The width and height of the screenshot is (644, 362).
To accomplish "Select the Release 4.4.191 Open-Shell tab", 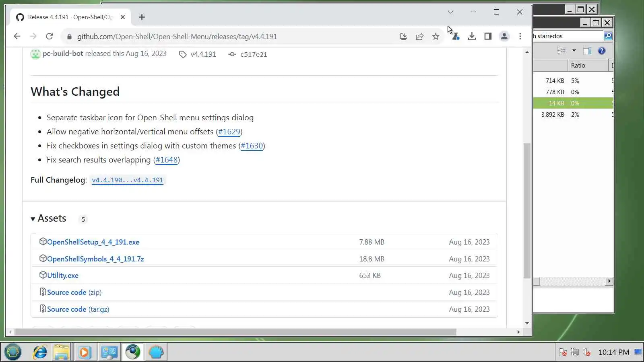I will coord(70,17).
